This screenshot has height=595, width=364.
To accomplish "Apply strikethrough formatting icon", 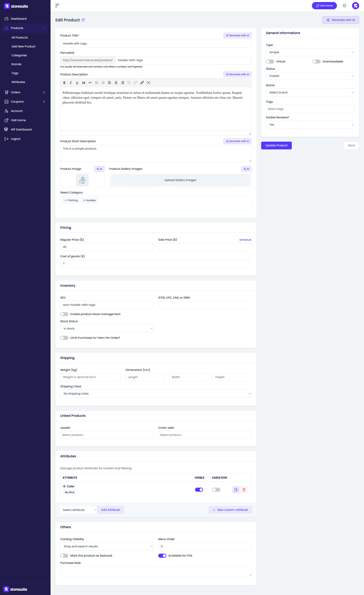I will (90, 83).
